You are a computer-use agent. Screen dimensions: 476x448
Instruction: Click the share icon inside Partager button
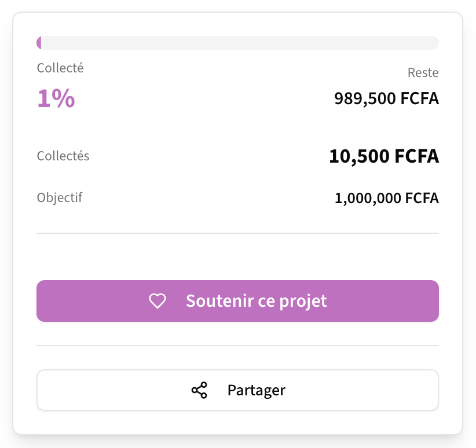199,390
